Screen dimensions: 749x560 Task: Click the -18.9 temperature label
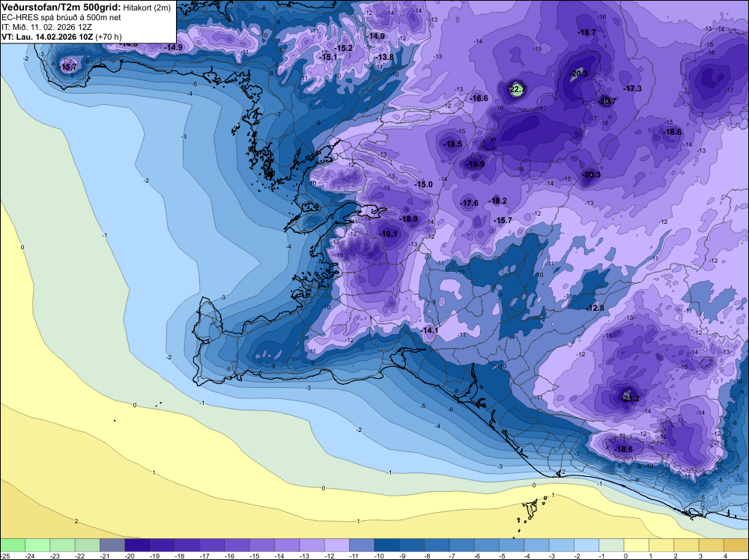click(409, 219)
